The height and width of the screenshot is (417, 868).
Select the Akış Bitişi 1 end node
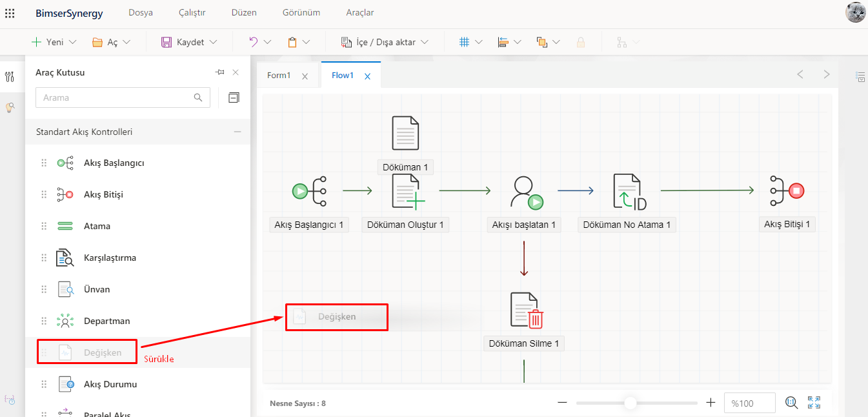tap(787, 190)
